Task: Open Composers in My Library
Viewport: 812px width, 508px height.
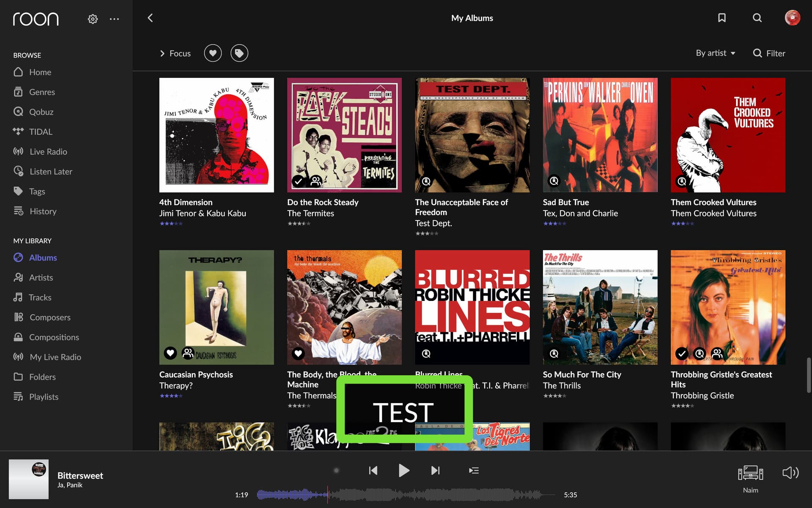Action: [x=42, y=317]
